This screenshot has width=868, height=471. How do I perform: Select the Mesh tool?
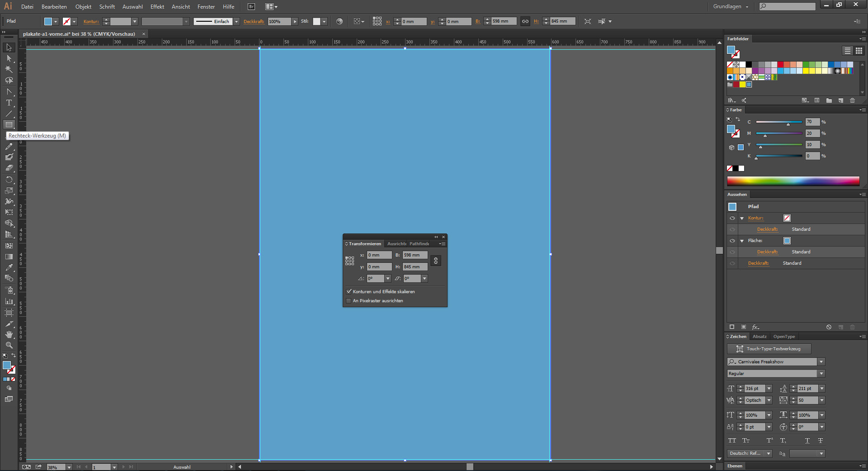(9, 246)
